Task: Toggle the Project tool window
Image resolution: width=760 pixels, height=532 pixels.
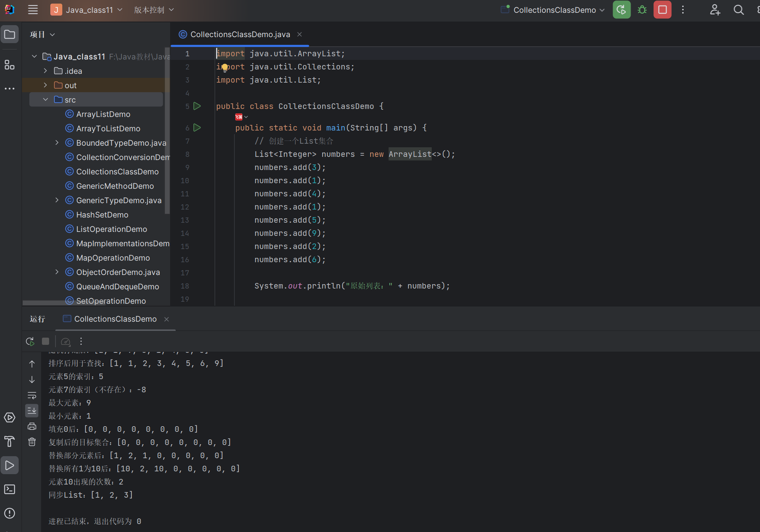Action: (x=10, y=35)
